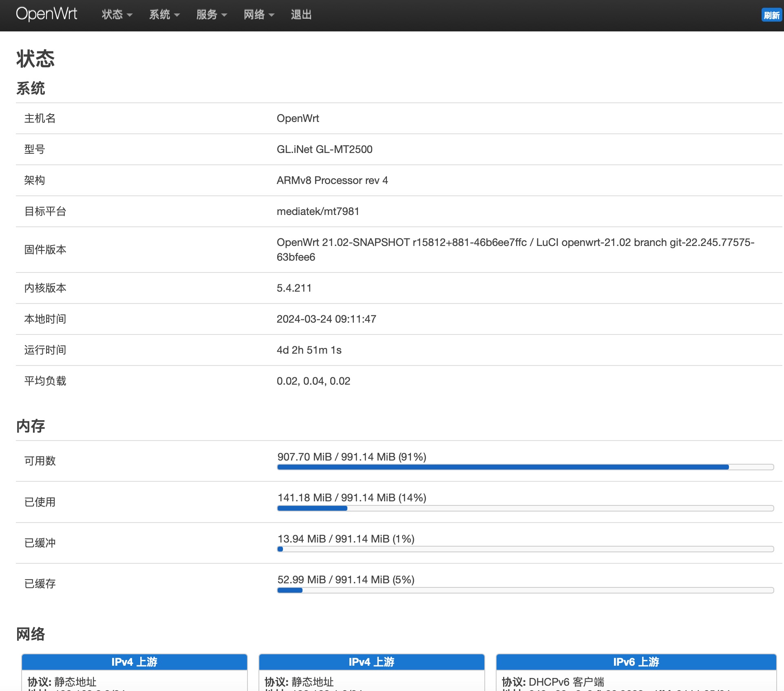Image resolution: width=784 pixels, height=691 pixels.
Task: Click the kernel version 5.4.211 value
Action: click(294, 288)
